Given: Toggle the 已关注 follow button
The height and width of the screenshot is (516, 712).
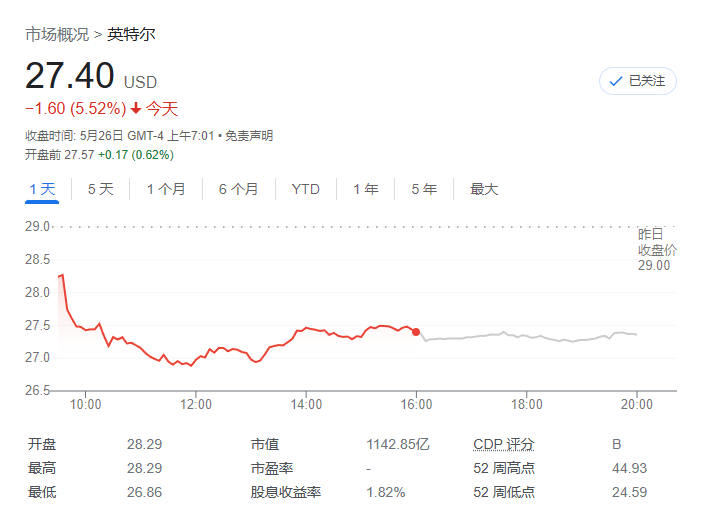Looking at the screenshot, I should 638,81.
